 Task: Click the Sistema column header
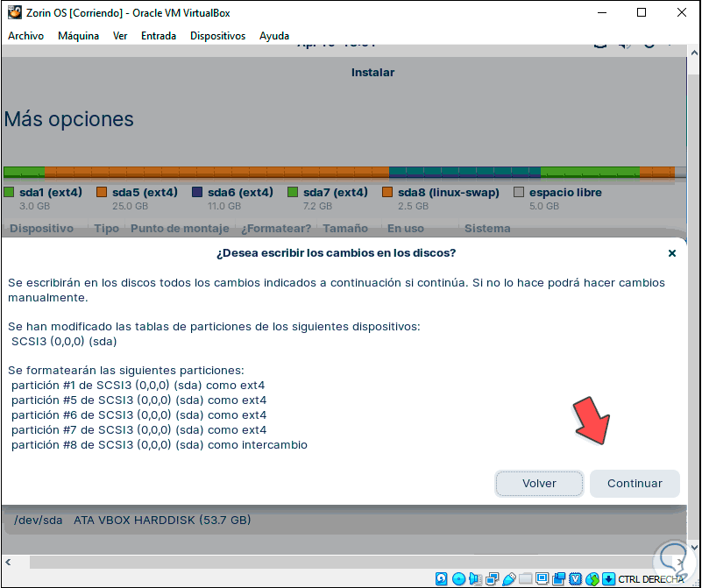[x=487, y=228]
